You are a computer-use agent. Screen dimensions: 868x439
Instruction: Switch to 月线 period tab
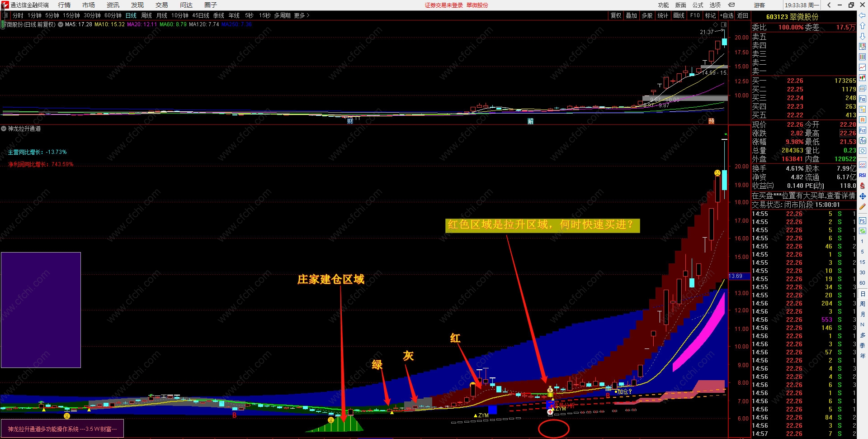point(162,15)
